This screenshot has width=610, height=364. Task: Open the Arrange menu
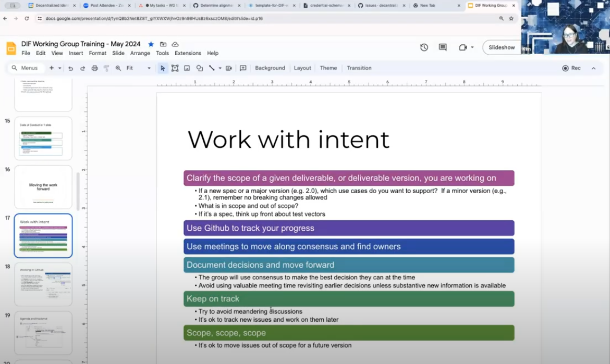pyautogui.click(x=140, y=53)
